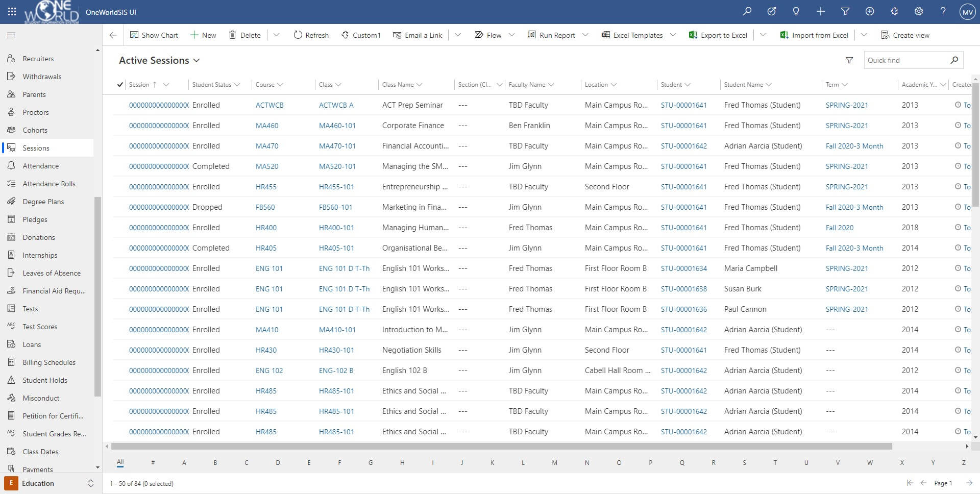The image size is (980, 494).
Task: Open Recruiters in the sidebar
Action: (48, 59)
